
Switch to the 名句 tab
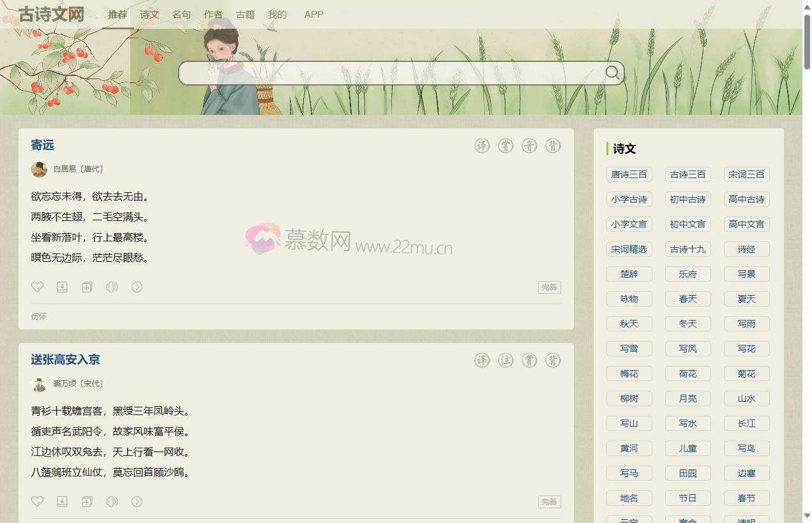181,14
